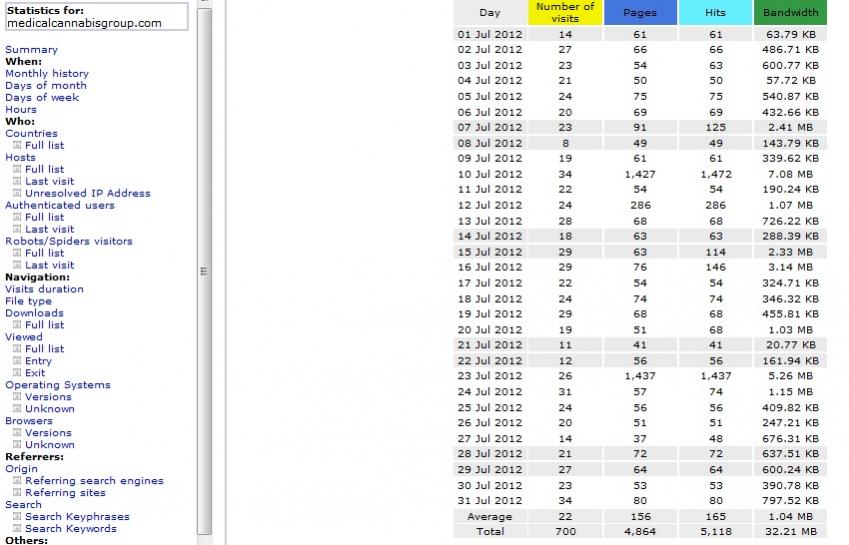This screenshot has height=545, width=849.
Task: Click icon beside Authenticated users Full list
Action: point(17,216)
